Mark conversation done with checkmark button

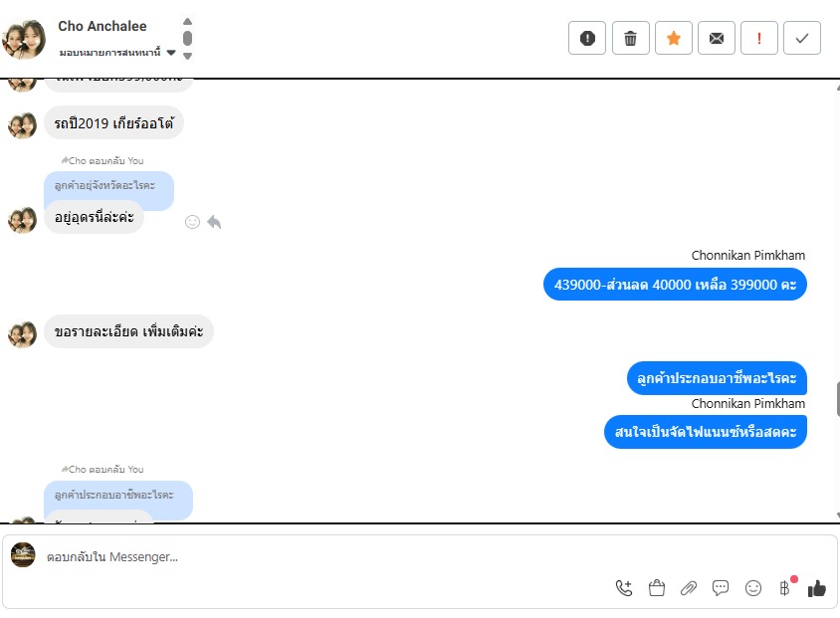(x=802, y=38)
